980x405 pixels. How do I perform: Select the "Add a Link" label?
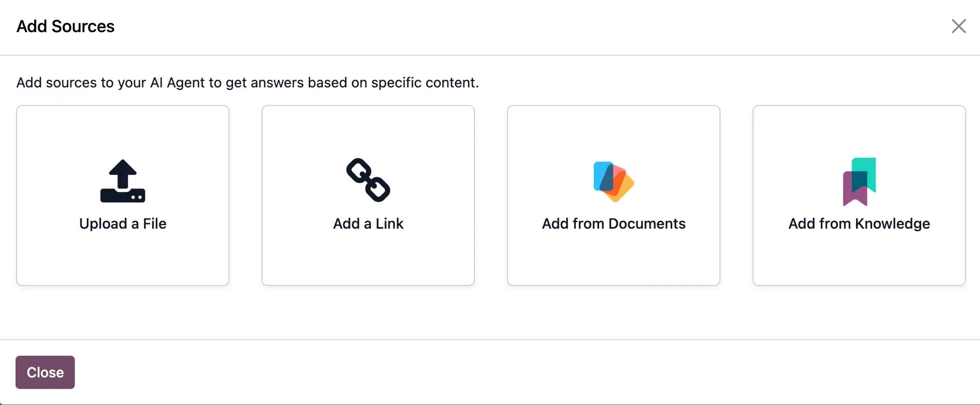pyautogui.click(x=368, y=224)
